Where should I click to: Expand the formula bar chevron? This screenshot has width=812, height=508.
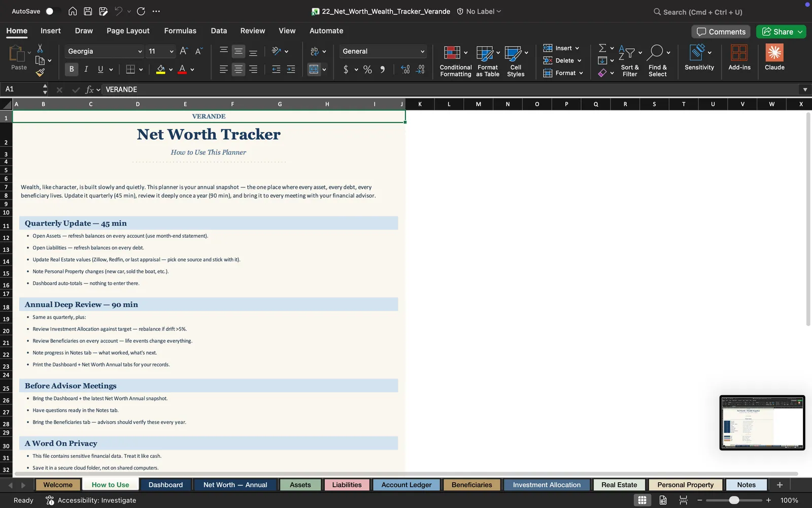point(805,89)
